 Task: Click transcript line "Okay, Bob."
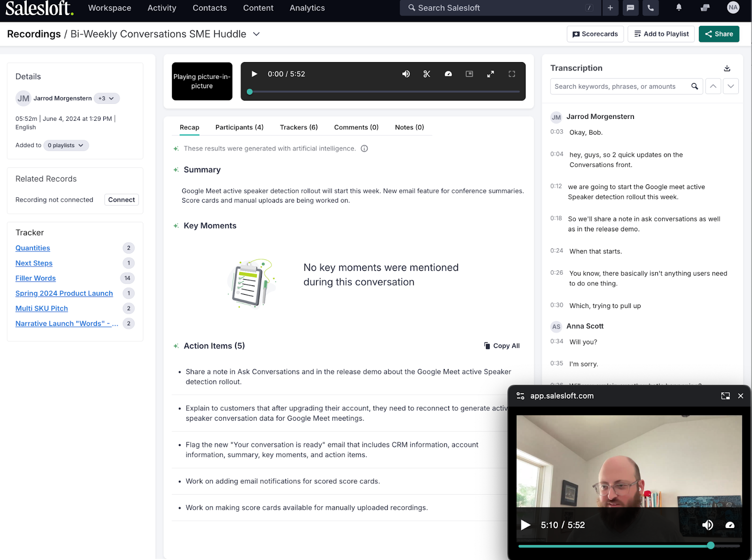(586, 133)
